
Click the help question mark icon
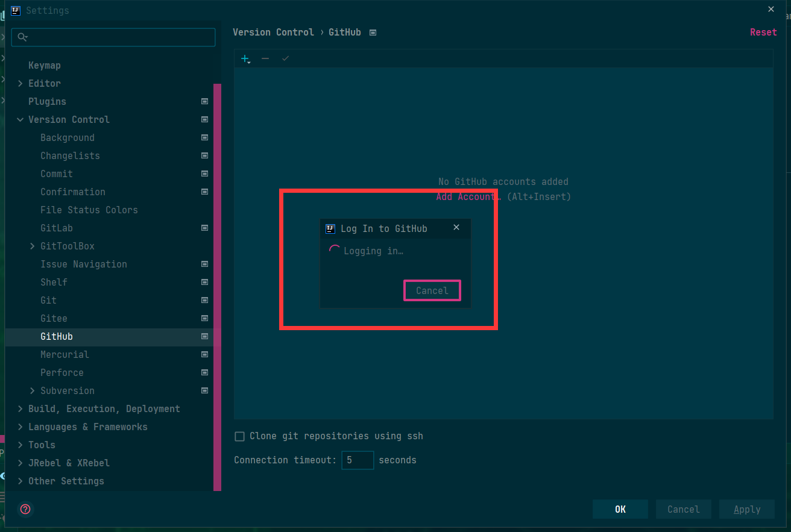coord(25,509)
